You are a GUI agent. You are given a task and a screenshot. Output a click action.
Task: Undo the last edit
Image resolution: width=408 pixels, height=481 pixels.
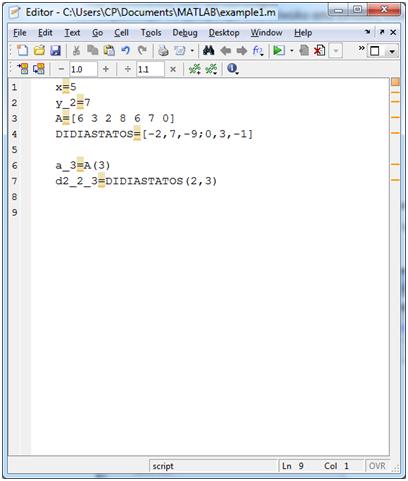point(125,51)
